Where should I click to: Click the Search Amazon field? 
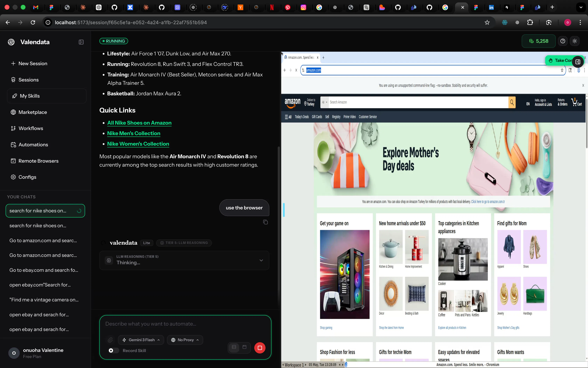coord(418,103)
